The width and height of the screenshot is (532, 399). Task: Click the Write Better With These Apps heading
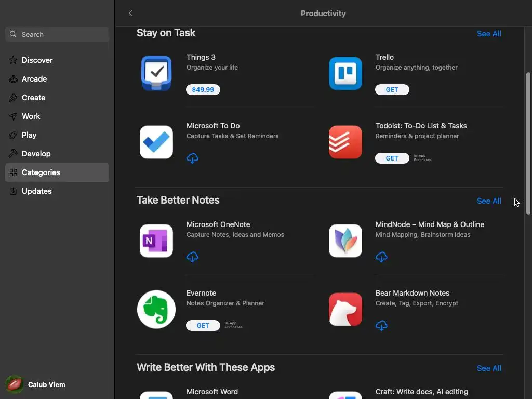pyautogui.click(x=206, y=367)
